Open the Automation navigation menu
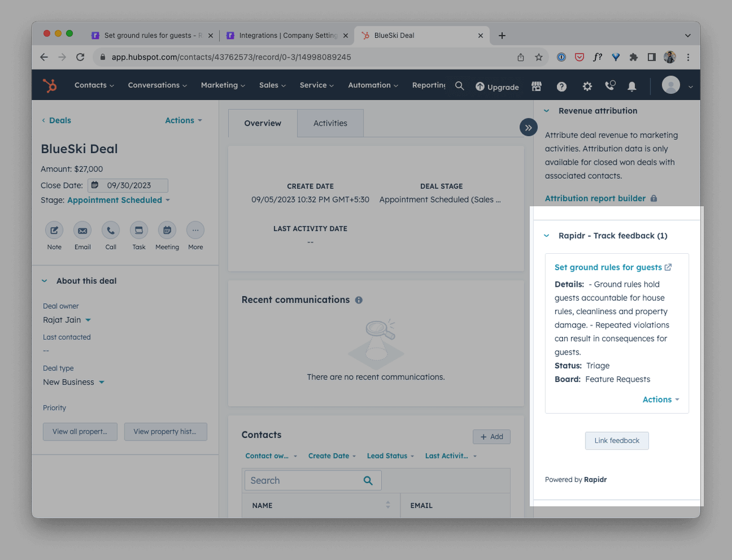Image resolution: width=732 pixels, height=560 pixels. coord(373,85)
